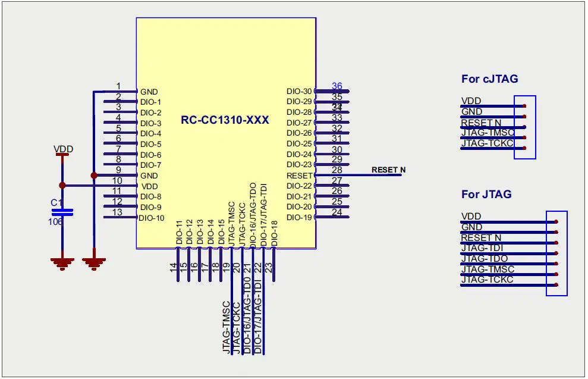The width and height of the screenshot is (588, 379).
Task: Click the JTAG-TMSC net label below the module
Action: (226, 327)
